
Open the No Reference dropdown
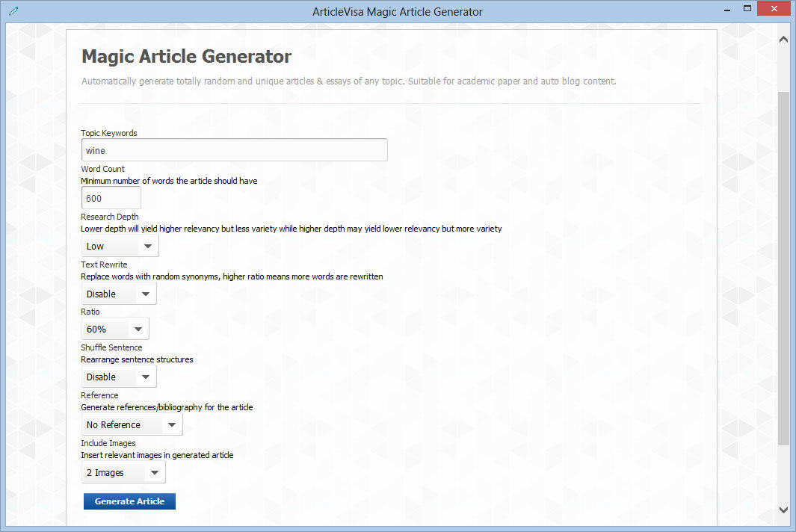tap(132, 425)
